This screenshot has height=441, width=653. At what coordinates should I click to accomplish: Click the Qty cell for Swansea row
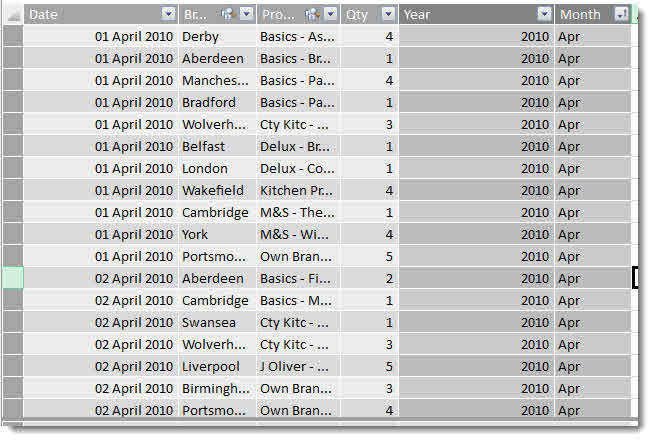[x=370, y=322]
